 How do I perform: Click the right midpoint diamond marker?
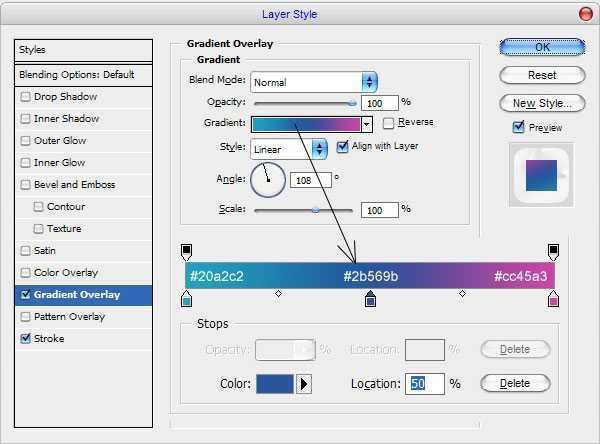(x=462, y=294)
